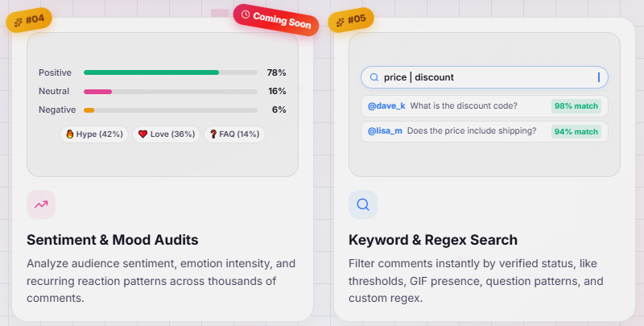Click the pink Neutral progress bar
Screen dimensions: 644x326
pyautogui.click(x=97, y=92)
